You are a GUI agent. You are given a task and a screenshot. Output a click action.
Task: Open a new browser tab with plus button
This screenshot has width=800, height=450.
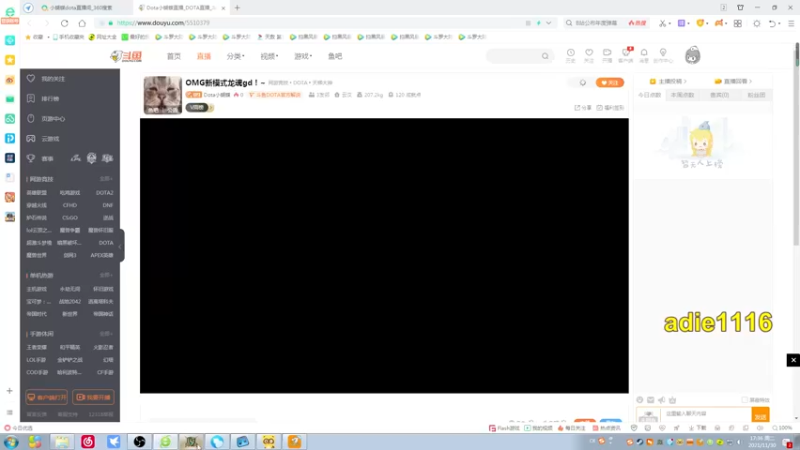[237, 8]
